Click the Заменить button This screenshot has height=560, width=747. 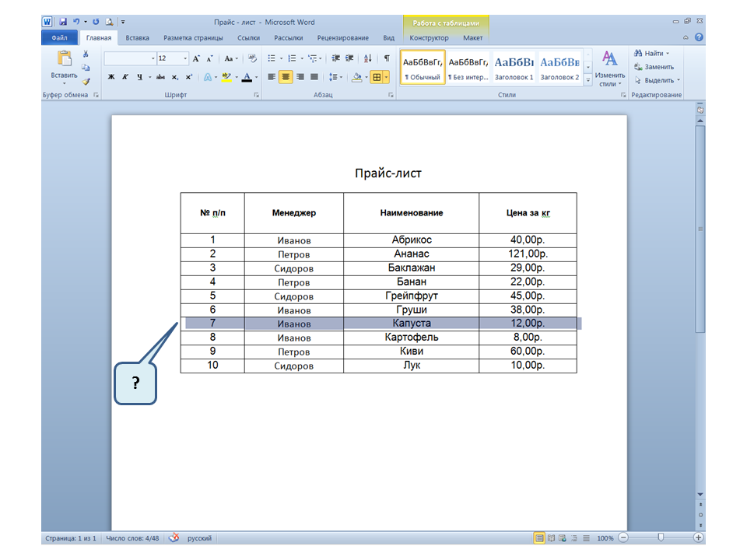point(654,67)
